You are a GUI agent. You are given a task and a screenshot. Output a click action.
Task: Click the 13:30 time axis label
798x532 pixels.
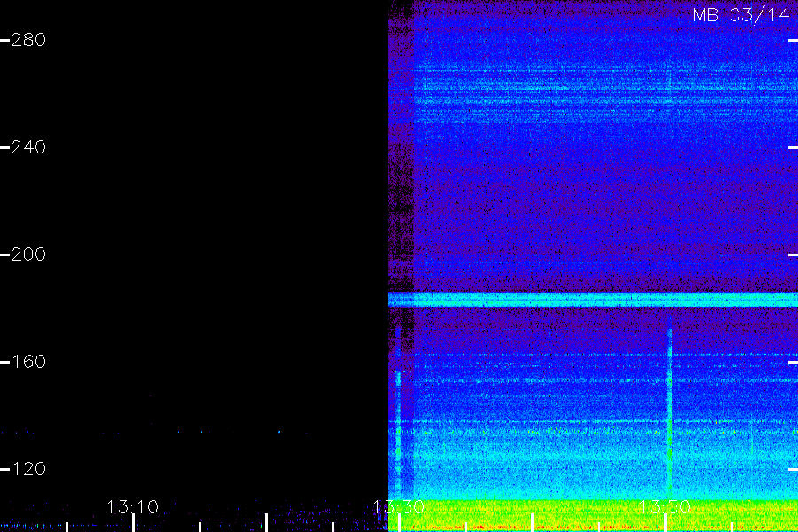coord(399,507)
